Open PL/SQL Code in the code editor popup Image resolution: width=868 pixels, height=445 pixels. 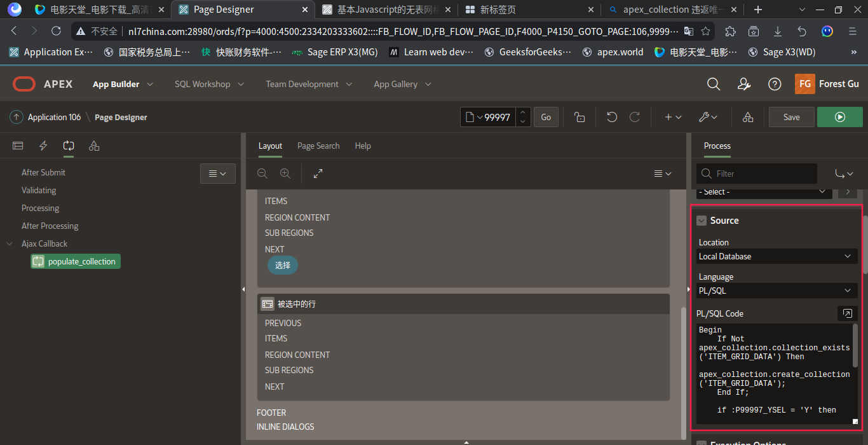pos(847,313)
